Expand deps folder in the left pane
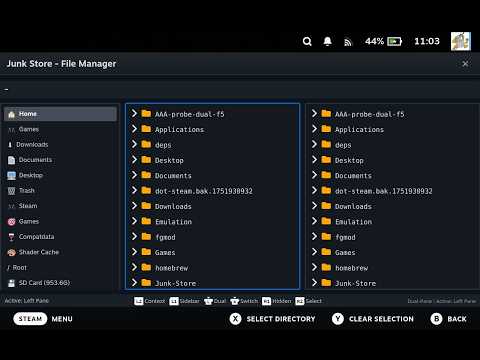The height and width of the screenshot is (360, 480). pos(134,144)
